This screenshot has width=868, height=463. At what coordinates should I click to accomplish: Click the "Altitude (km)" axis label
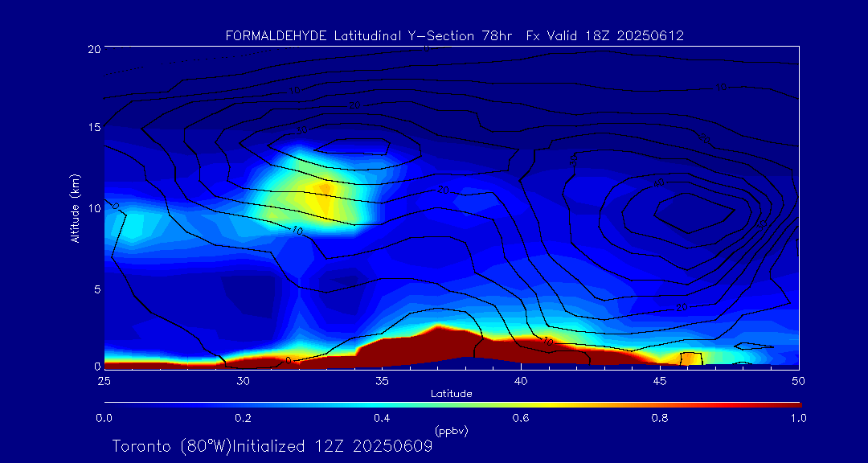74,207
